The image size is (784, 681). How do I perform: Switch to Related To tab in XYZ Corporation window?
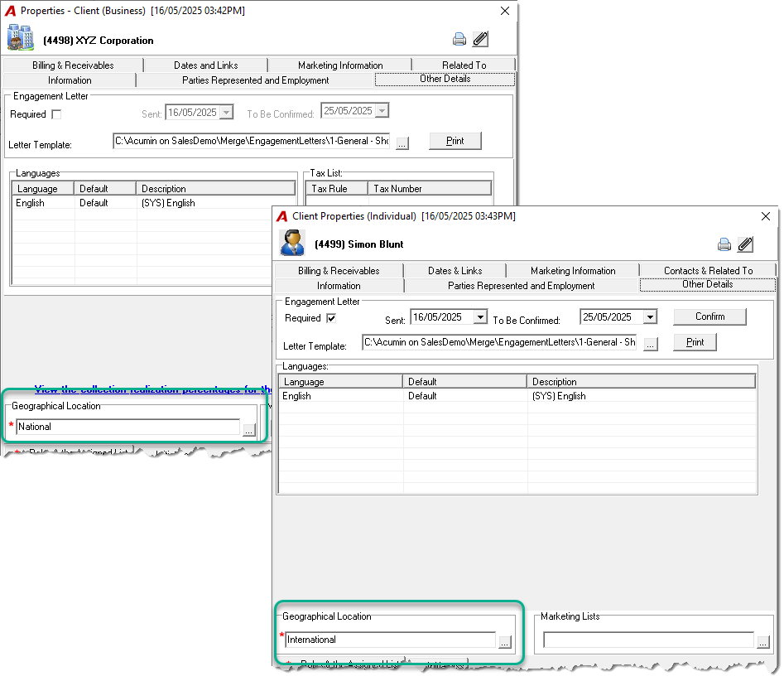point(464,65)
